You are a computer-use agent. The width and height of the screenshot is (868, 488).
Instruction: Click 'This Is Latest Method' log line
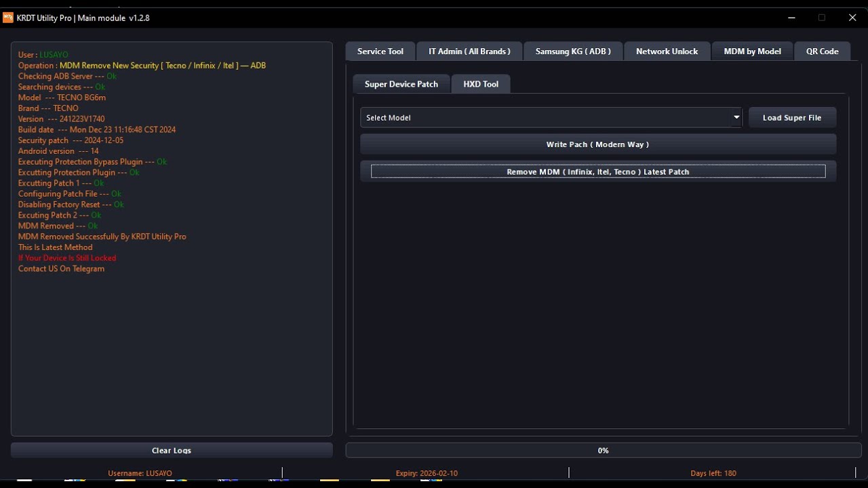[55, 247]
